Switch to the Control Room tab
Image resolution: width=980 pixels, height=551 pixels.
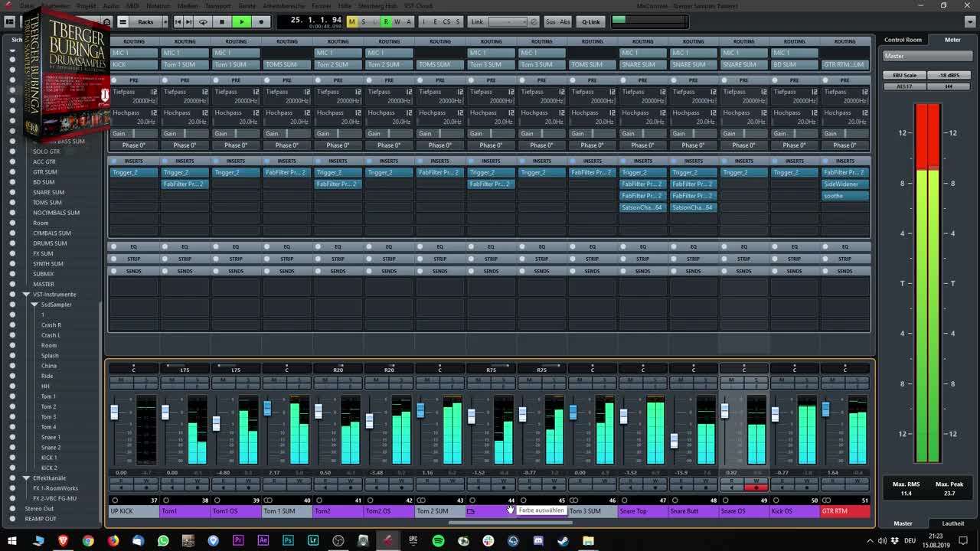click(903, 40)
